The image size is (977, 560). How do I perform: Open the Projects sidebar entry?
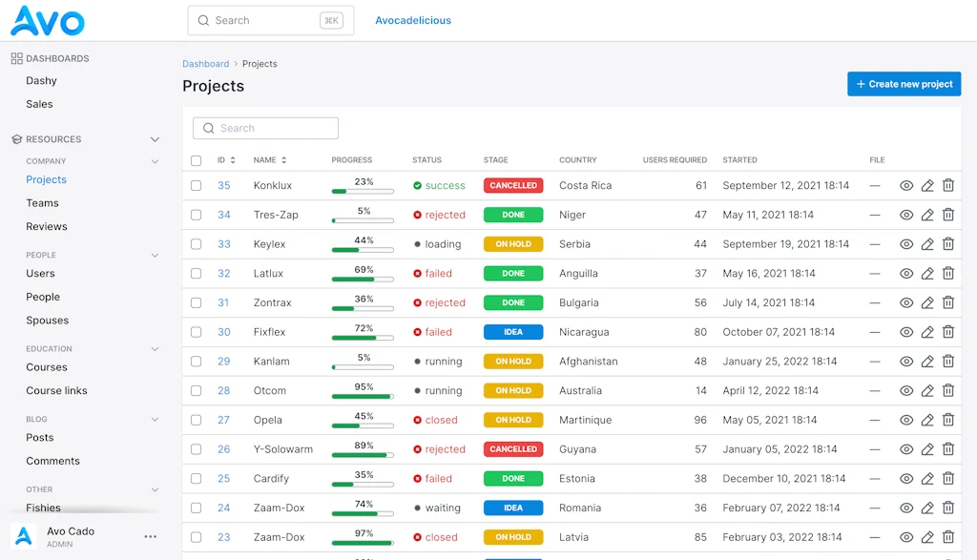(47, 179)
